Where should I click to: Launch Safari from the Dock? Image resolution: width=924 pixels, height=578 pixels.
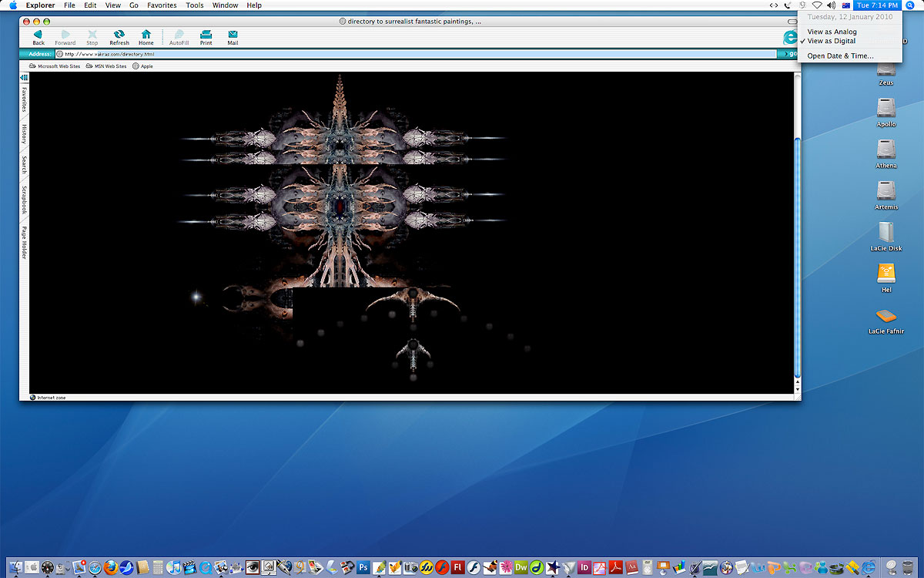click(x=95, y=567)
